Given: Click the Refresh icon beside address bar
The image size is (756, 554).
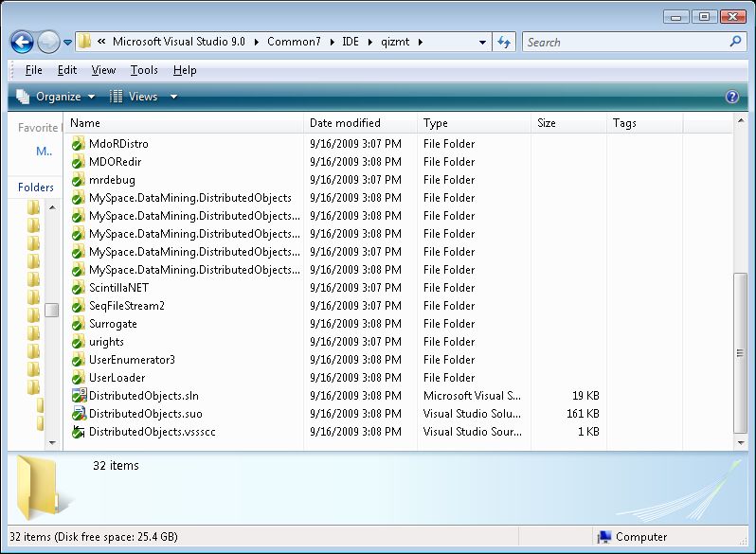Looking at the screenshot, I should pyautogui.click(x=504, y=43).
